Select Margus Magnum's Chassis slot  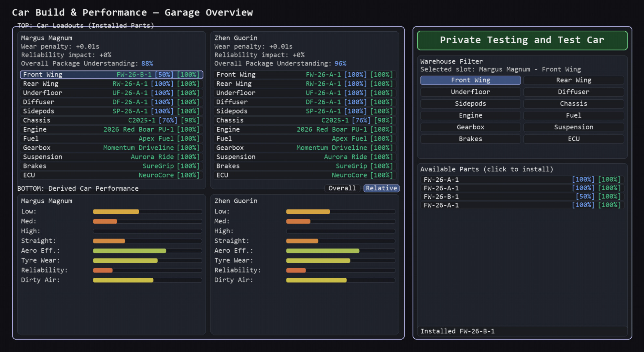pos(111,120)
